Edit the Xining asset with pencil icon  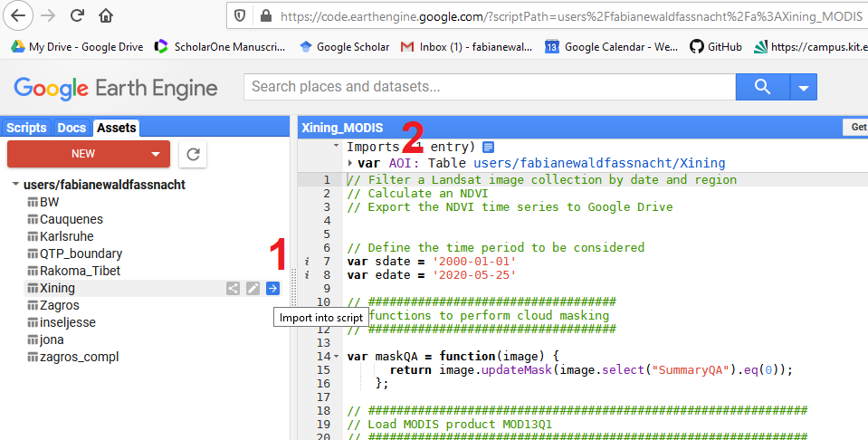[253, 288]
